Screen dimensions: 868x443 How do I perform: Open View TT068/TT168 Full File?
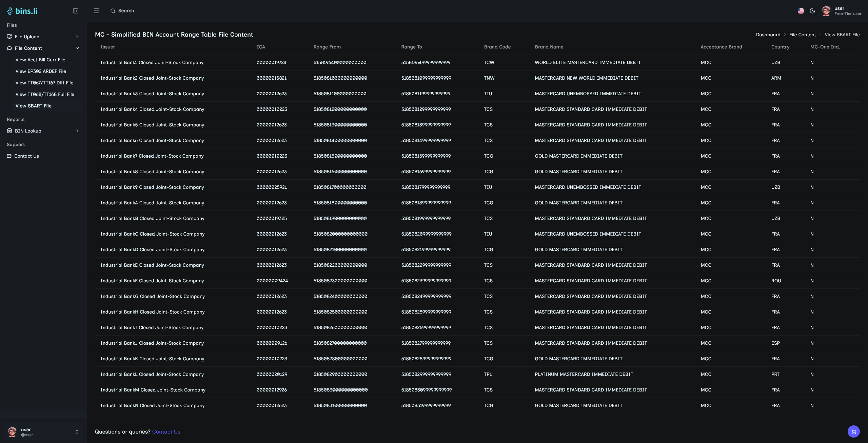(x=45, y=94)
